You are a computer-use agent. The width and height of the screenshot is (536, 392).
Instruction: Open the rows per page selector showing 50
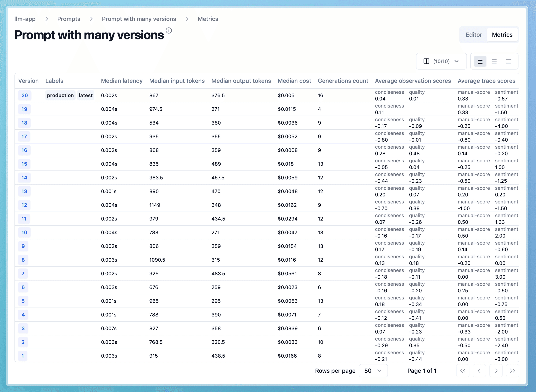click(373, 371)
